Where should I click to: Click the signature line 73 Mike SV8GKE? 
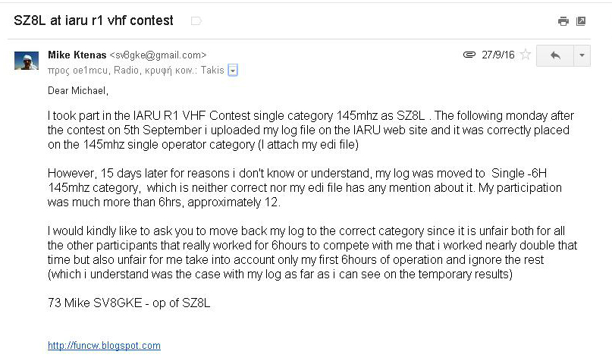(129, 303)
